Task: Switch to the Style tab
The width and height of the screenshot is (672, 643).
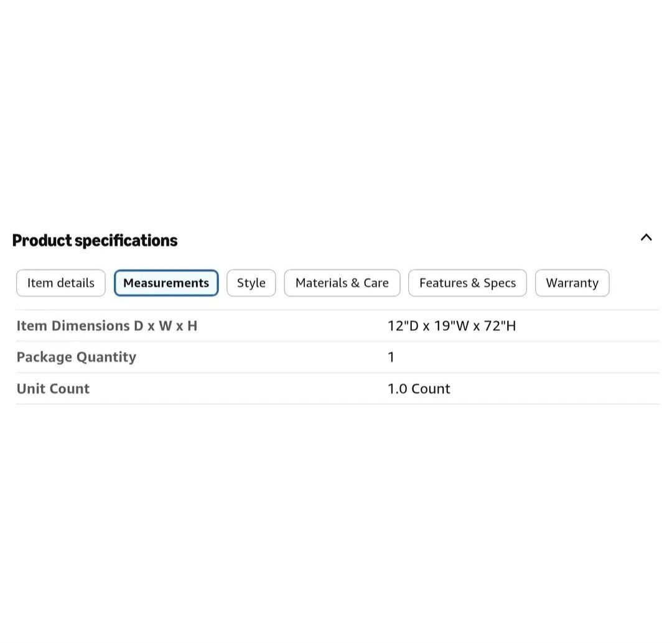Action: pyautogui.click(x=251, y=283)
